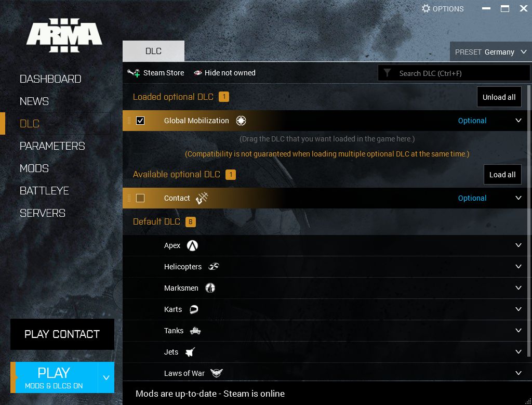Expand the Helicopters row chevron
The image size is (532, 405).
pyautogui.click(x=518, y=267)
